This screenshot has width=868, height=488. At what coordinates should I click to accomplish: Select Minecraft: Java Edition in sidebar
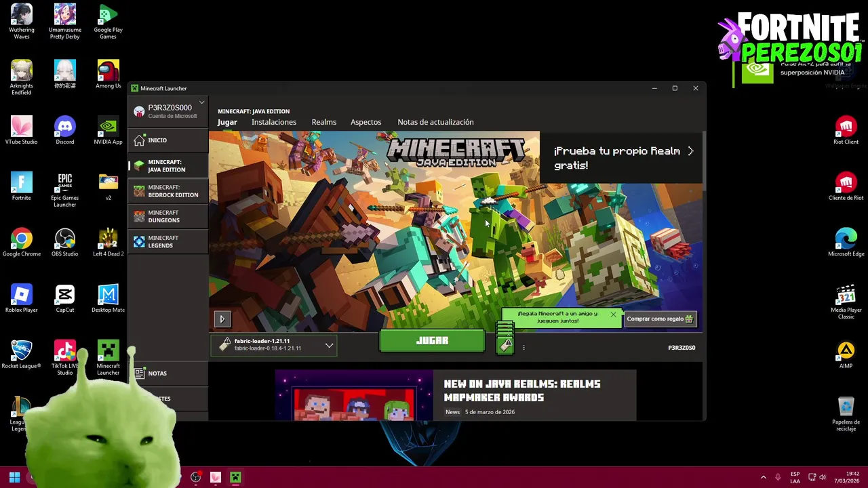pos(167,166)
